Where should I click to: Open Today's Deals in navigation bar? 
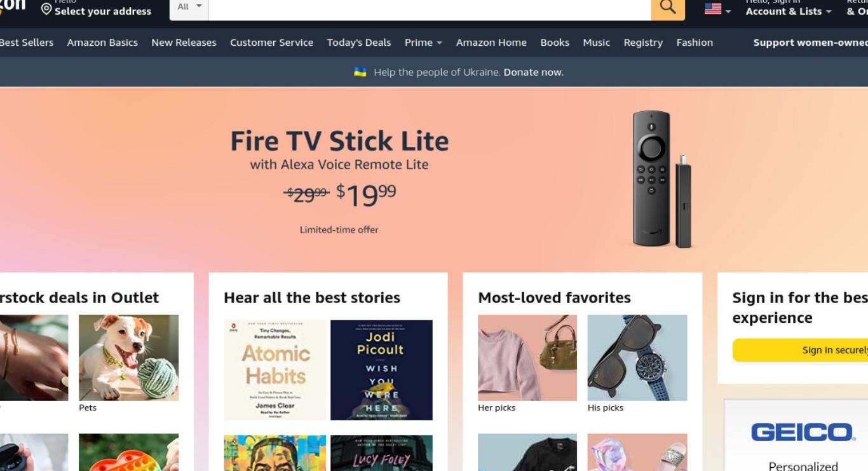tap(359, 43)
